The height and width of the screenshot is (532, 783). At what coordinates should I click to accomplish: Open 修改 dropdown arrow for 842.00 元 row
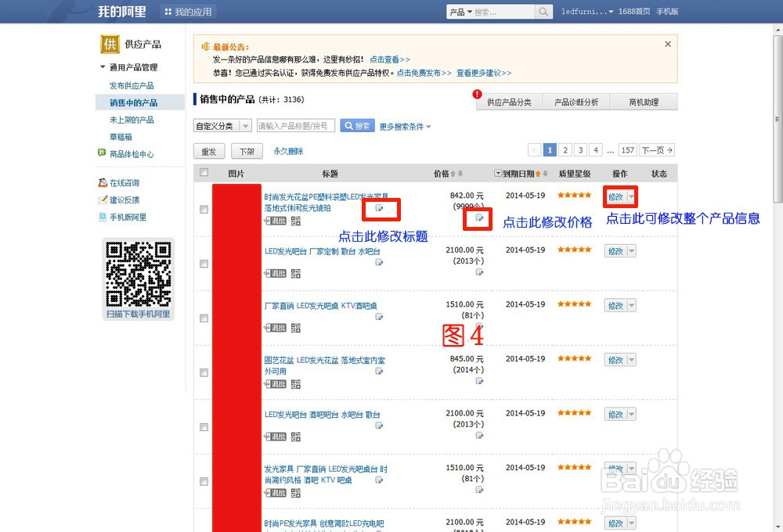tap(632, 196)
